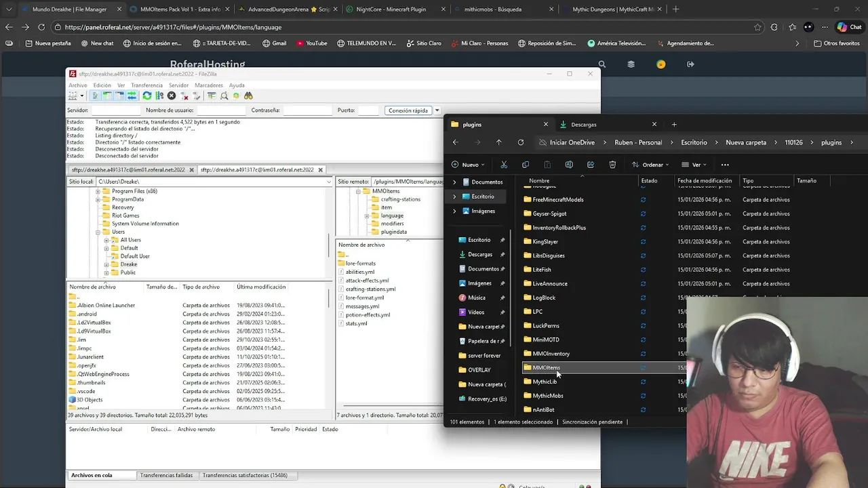Open the Ayuda menu in FileZilla

[x=237, y=85]
